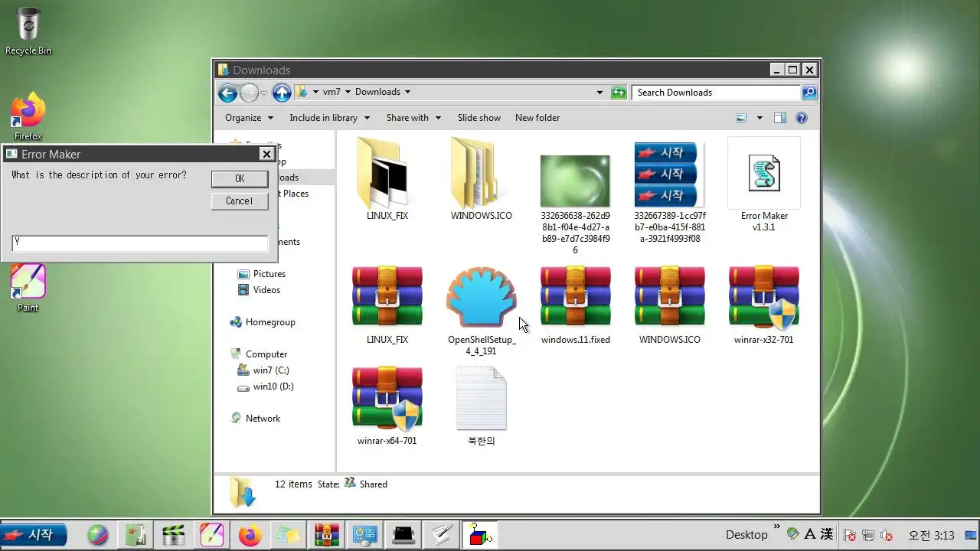Open the recent pages dropdown arrow
The width and height of the screenshot is (980, 551).
click(264, 93)
